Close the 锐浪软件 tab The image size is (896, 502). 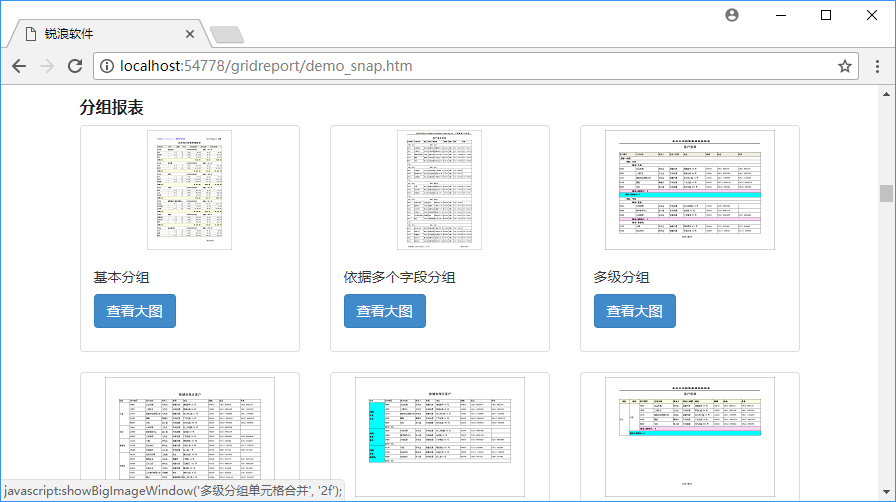point(190,33)
